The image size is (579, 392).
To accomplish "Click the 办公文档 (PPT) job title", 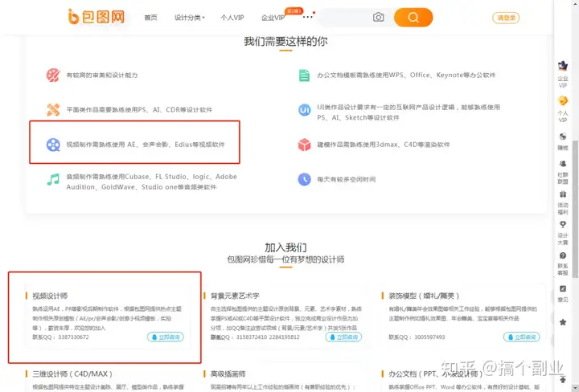I will point(436,374).
